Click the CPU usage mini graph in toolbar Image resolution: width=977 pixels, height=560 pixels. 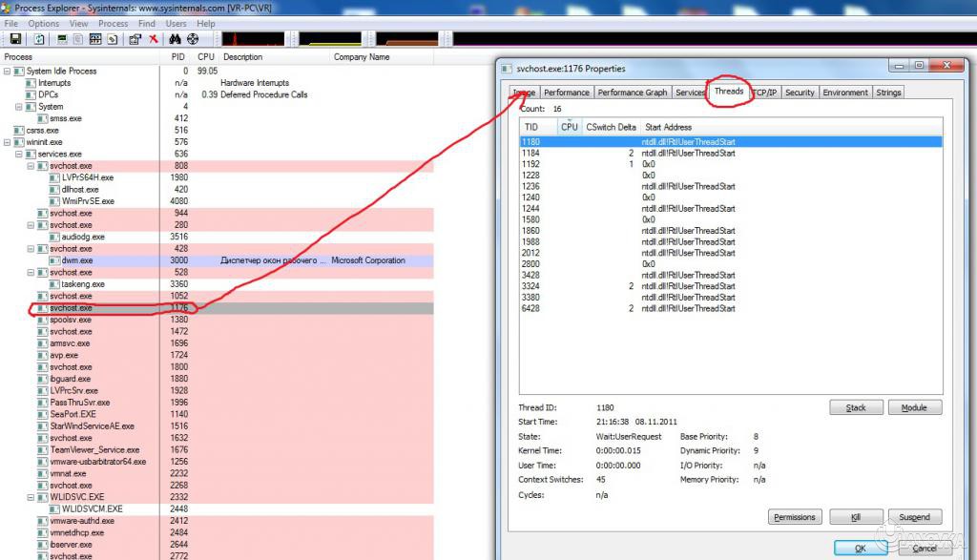[253, 39]
